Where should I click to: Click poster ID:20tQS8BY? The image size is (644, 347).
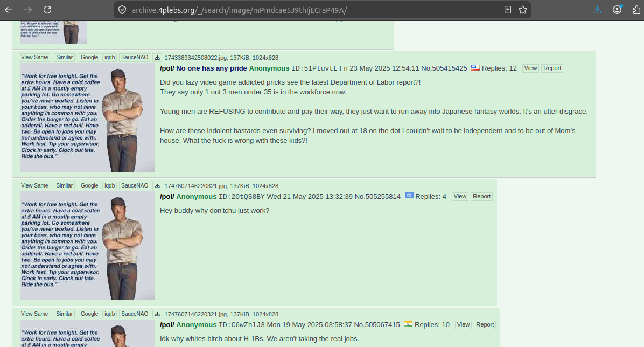tap(241, 197)
